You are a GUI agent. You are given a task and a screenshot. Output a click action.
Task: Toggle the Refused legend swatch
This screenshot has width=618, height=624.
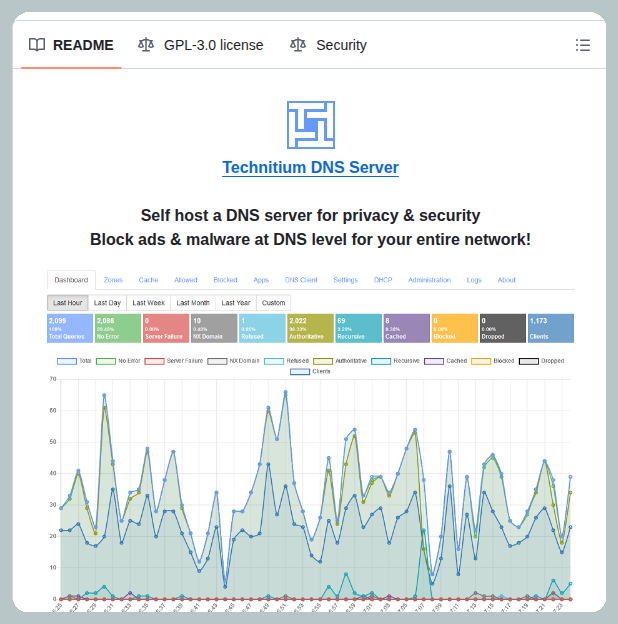(274, 361)
